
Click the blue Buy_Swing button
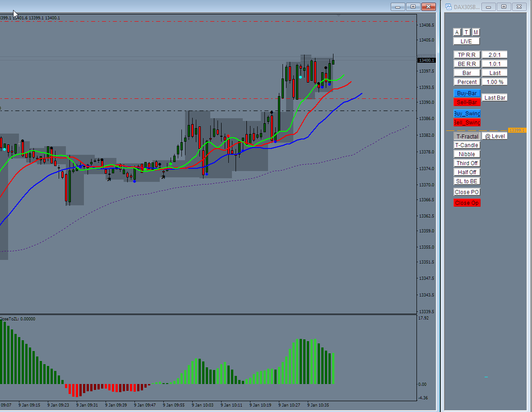point(467,114)
